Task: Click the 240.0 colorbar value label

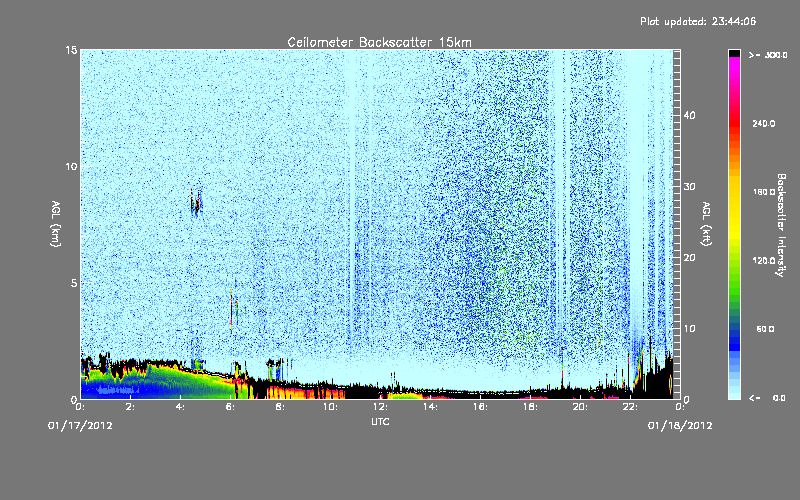Action: pos(764,124)
